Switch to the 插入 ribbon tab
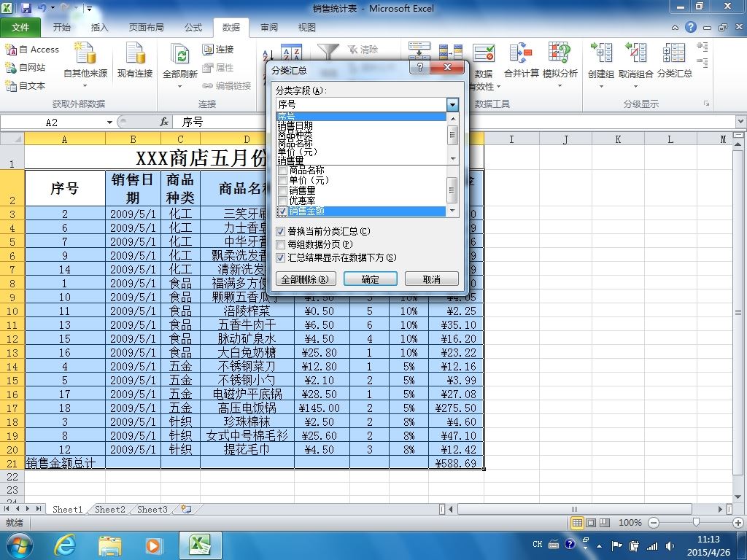The height and width of the screenshot is (560, 747). point(99,28)
